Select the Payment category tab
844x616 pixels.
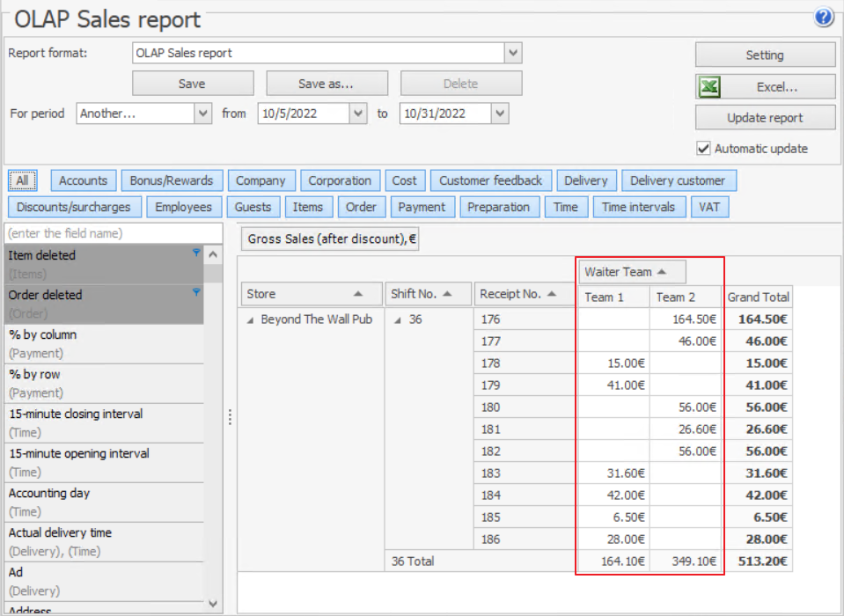(x=422, y=207)
